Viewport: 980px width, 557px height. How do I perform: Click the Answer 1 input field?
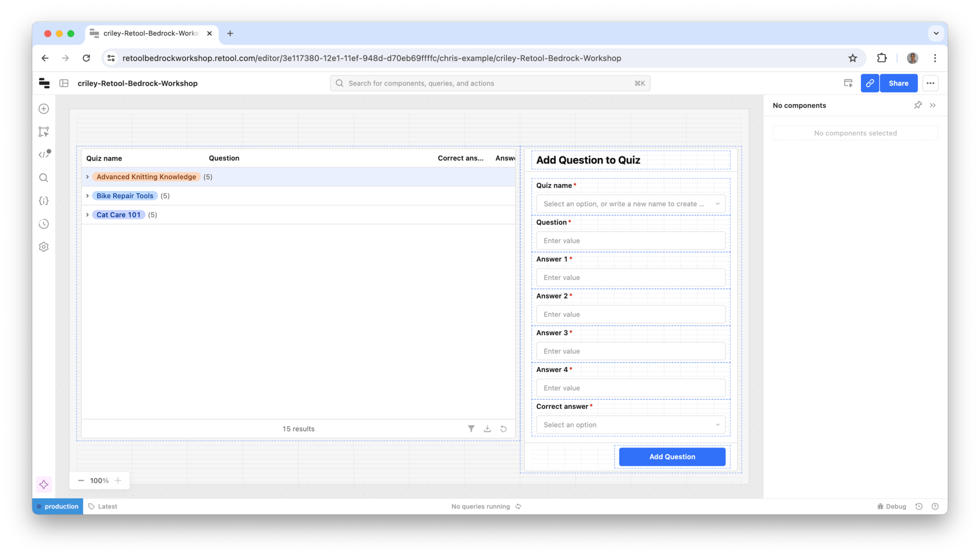(x=630, y=278)
